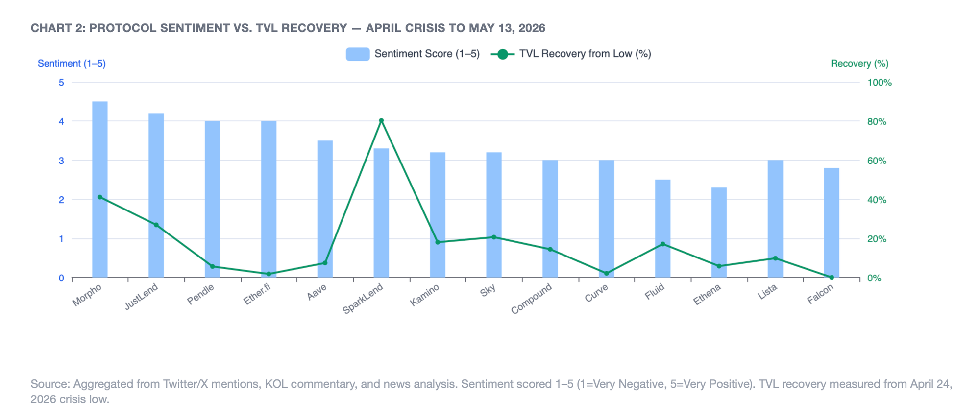This screenshot has width=980, height=420.
Task: Click the left-axis tick label 3
Action: (x=61, y=161)
